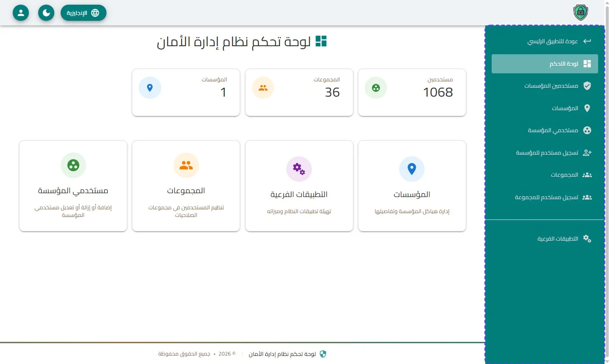Open the المؤسسات sidebar item

[x=545, y=108]
